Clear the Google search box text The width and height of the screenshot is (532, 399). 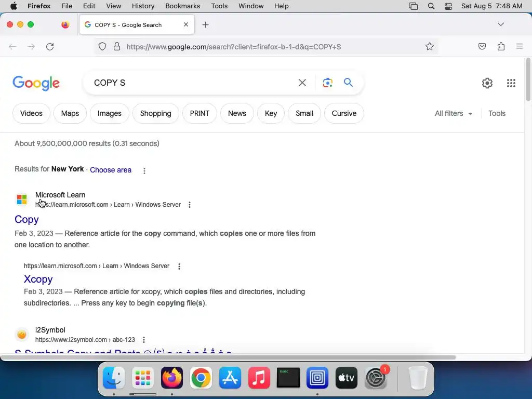[x=302, y=83]
